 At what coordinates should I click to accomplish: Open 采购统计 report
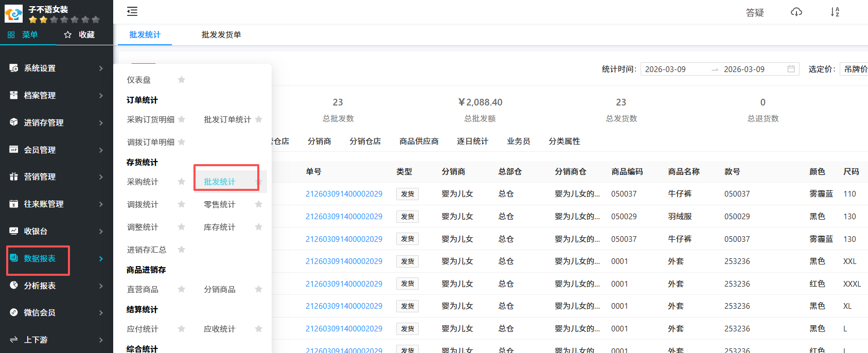point(143,182)
